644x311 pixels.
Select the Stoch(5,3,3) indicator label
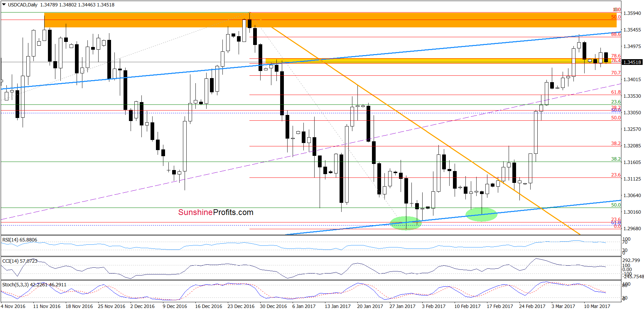pos(34,285)
